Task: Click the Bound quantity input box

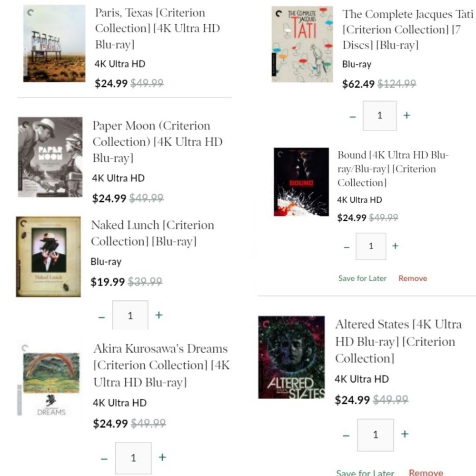Action: (x=371, y=247)
